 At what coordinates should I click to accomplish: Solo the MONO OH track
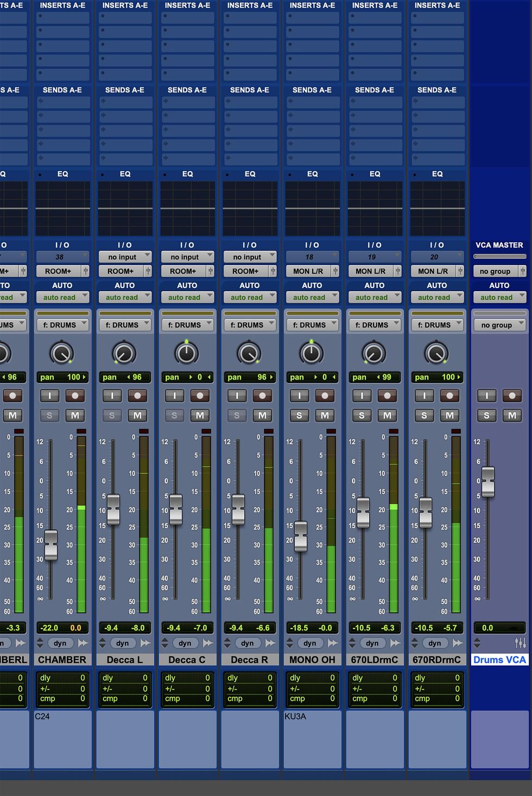coord(300,416)
